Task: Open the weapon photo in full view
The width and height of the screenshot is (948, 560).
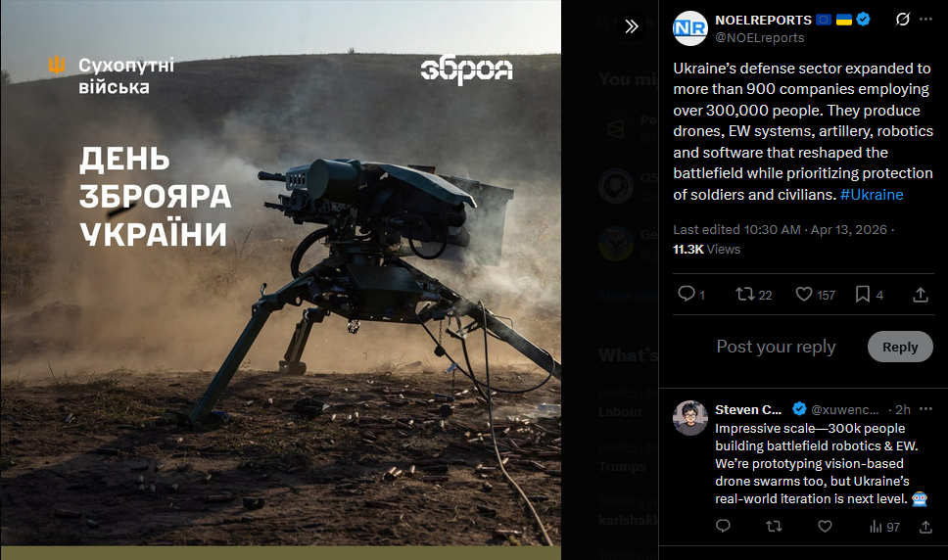Action: pyautogui.click(x=280, y=273)
